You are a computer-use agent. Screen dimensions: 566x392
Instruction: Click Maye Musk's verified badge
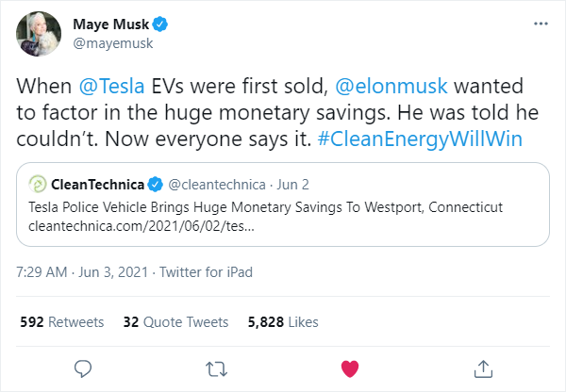point(159,24)
